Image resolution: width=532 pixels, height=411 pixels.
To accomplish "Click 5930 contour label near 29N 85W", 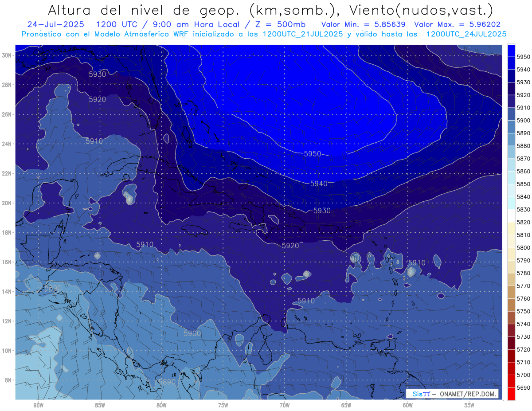I will pos(97,74).
